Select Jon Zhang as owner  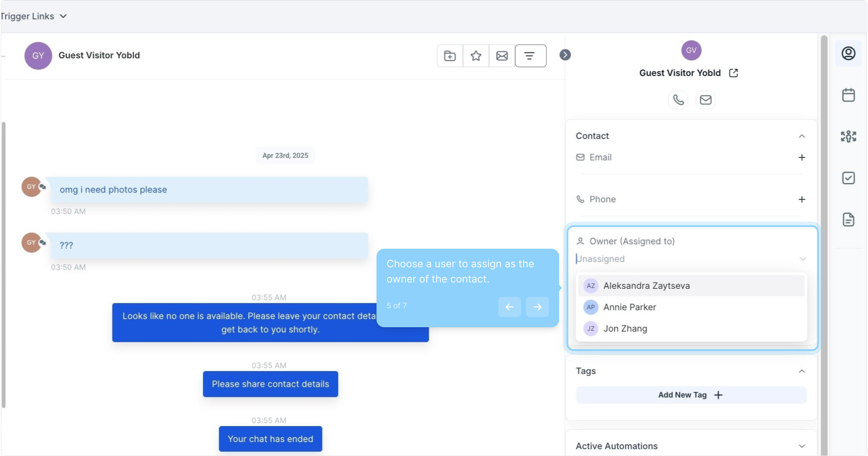coord(625,328)
